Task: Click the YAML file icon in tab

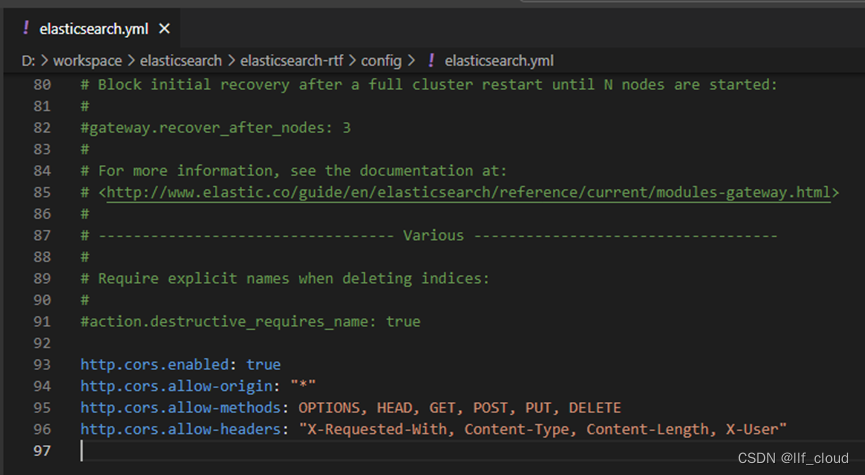Action: 26,28
